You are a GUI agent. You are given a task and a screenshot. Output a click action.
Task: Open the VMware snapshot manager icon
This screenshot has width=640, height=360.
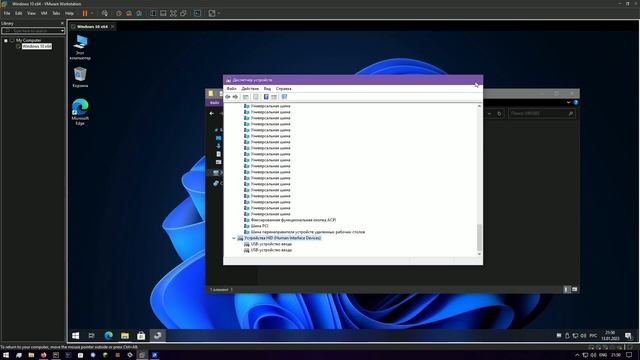tap(139, 13)
